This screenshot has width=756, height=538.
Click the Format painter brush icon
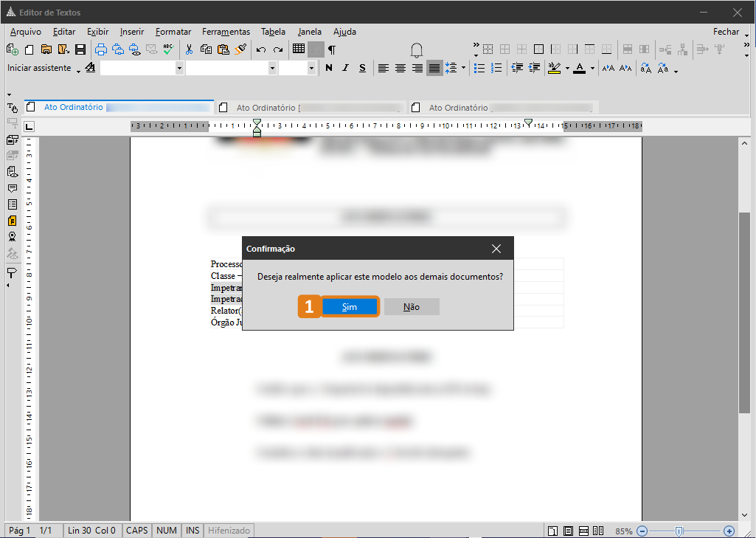pyautogui.click(x=241, y=49)
